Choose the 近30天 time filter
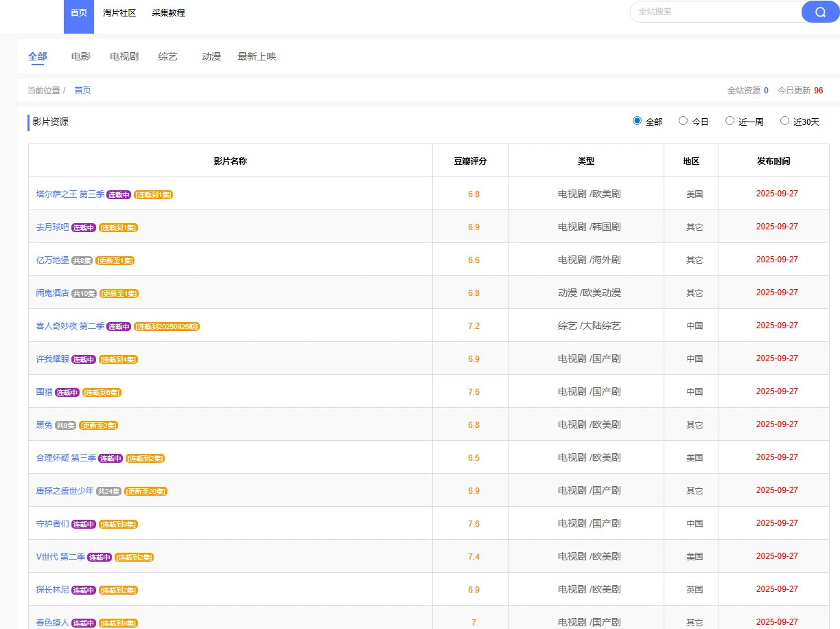The image size is (840, 629). click(784, 120)
